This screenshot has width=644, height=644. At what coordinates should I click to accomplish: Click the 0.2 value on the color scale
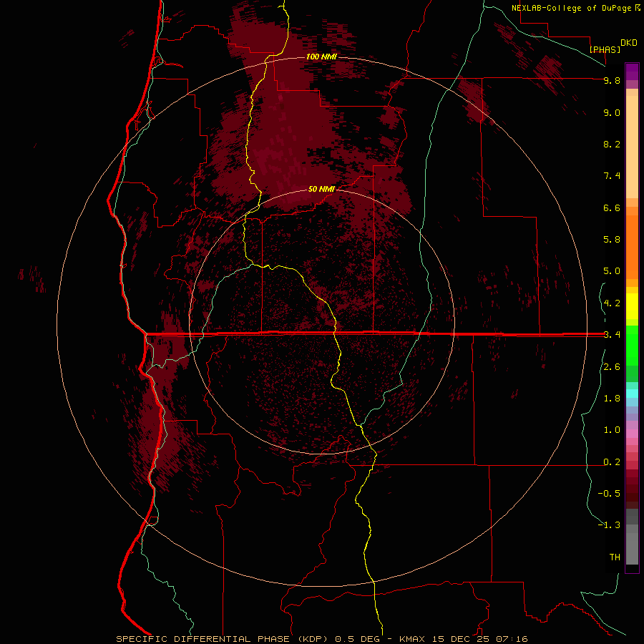(x=612, y=462)
